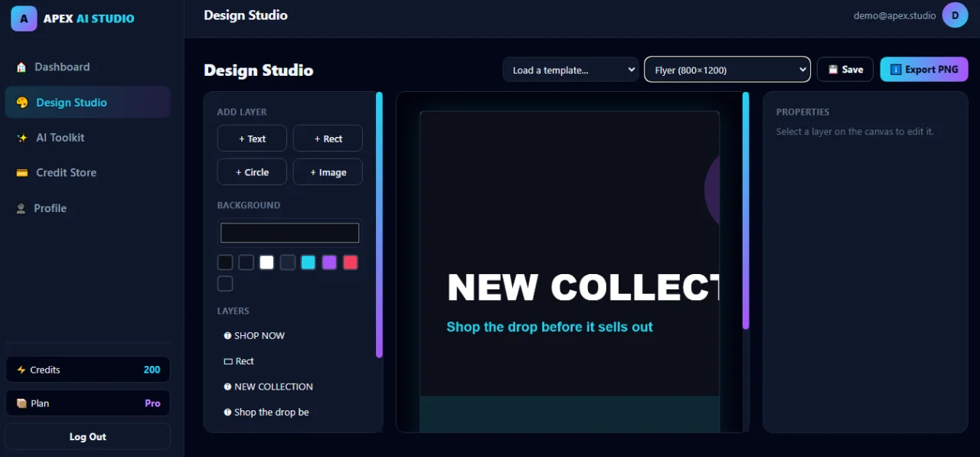Click the background color picker field
980x457 pixels.
[289, 233]
